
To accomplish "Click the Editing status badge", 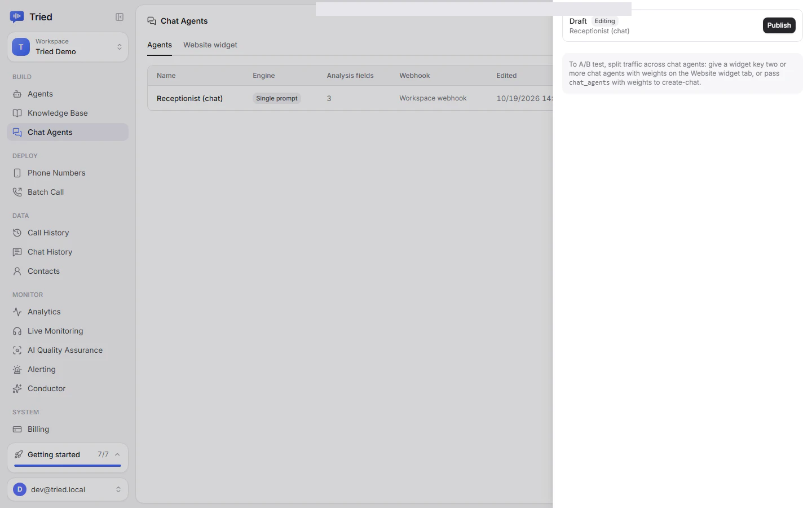I will point(605,21).
